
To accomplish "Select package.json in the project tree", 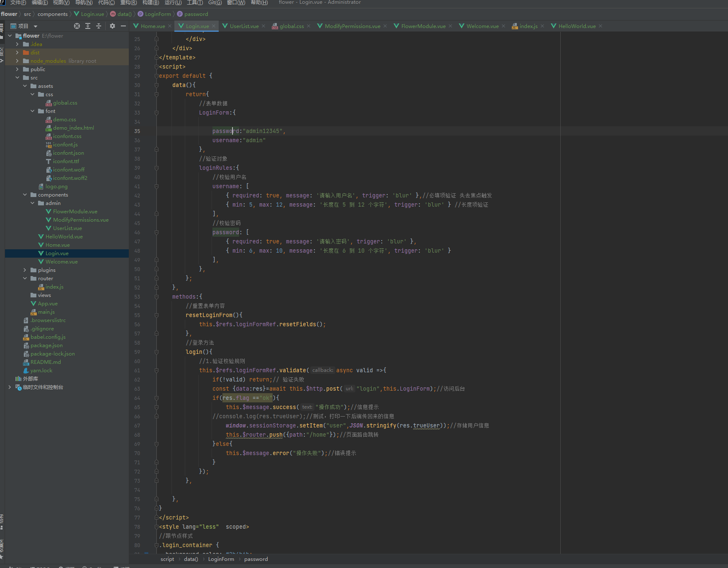I will click(46, 345).
